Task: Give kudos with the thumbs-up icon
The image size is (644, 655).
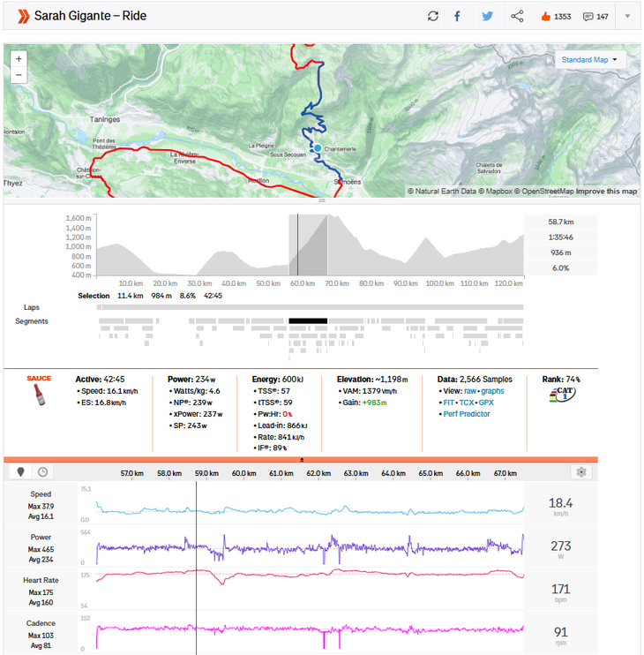Action: click(544, 16)
